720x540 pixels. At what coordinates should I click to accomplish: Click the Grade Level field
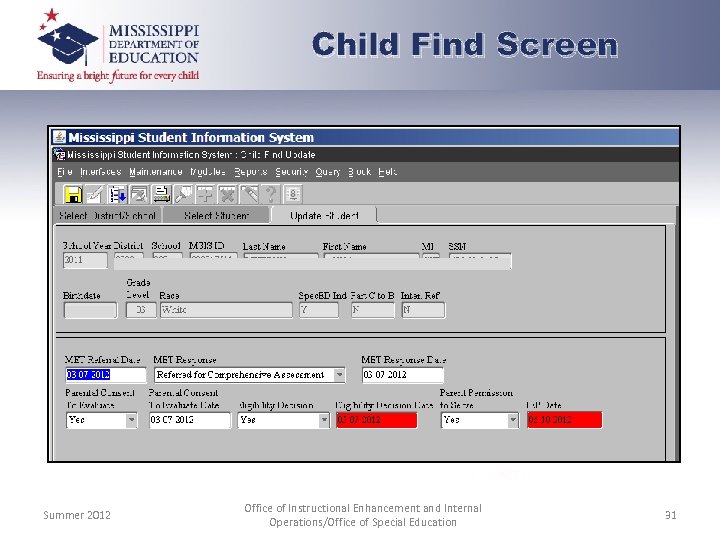pyautogui.click(x=141, y=310)
